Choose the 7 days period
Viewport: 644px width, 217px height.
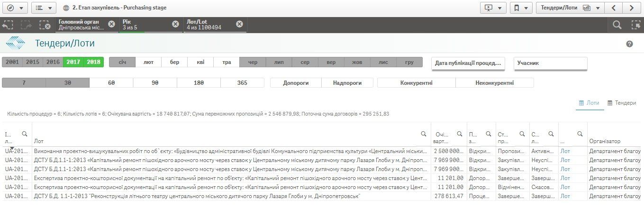[x=24, y=82]
